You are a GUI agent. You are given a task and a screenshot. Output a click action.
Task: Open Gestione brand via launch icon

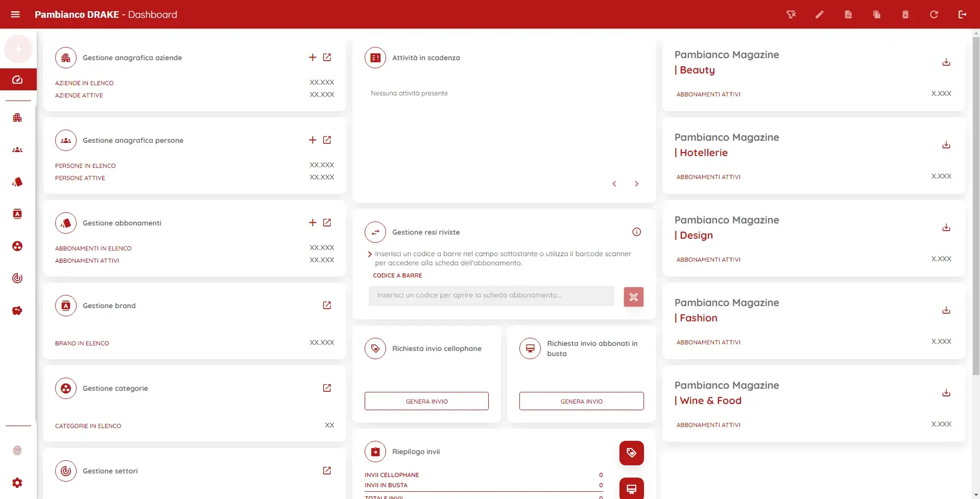click(x=327, y=306)
